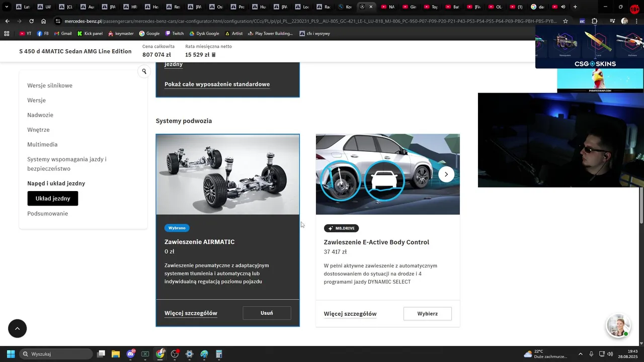
Task: Click the sidebar search magnifier icon
Action: click(x=144, y=71)
